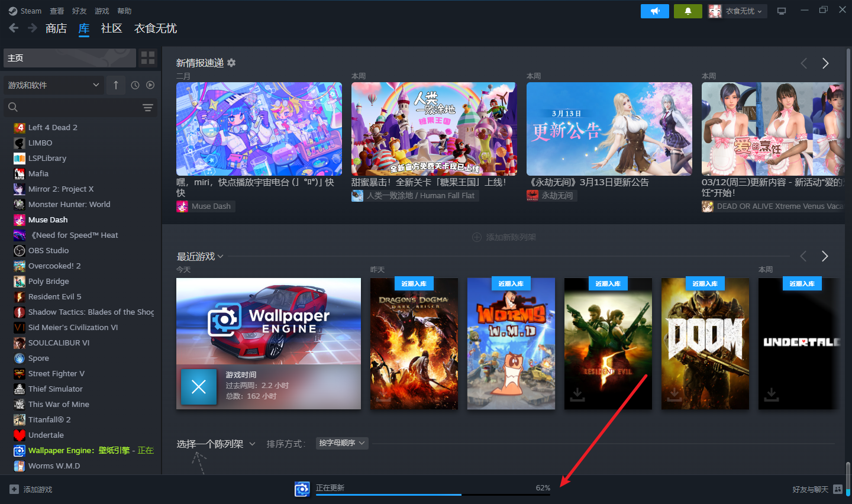Click the Human Fall Flat news tag
Image resolution: width=852 pixels, height=504 pixels.
tap(414, 195)
